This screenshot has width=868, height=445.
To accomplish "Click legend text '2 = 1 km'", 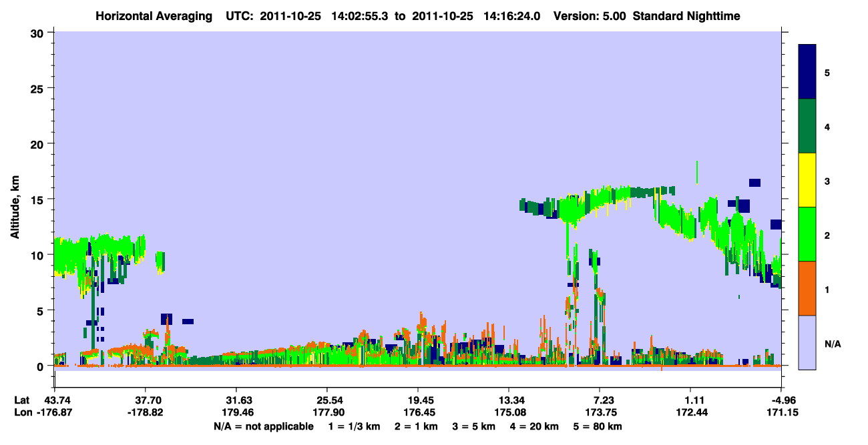I will 416,426.
